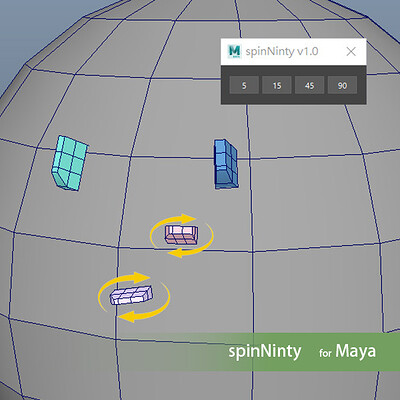Click the 5 degree rotation button
Image resolution: width=400 pixels, height=400 pixels.
click(244, 85)
